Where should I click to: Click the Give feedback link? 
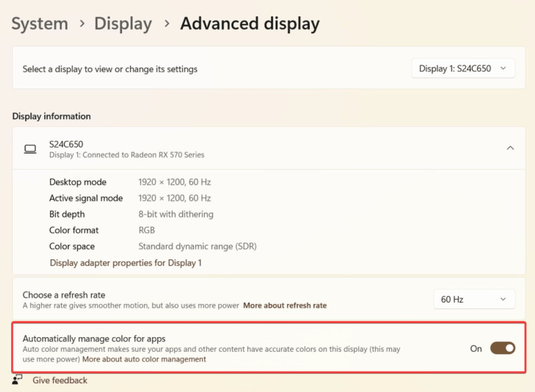60,380
